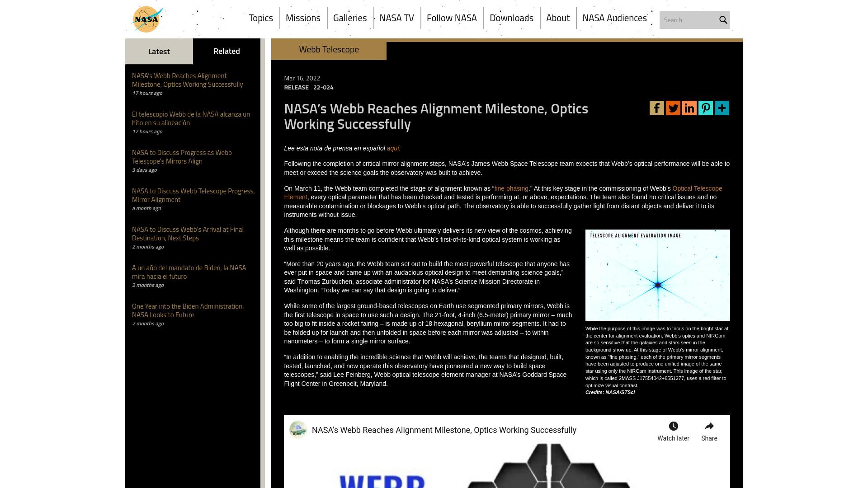This screenshot has width=868, height=488.
Task: Switch to the Latest tab
Action: pyautogui.click(x=159, y=52)
